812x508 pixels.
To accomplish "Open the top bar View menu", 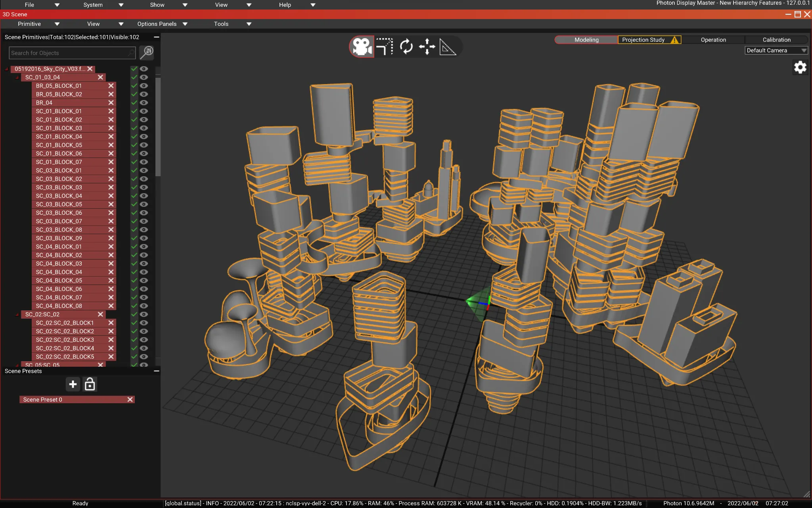I will click(221, 5).
